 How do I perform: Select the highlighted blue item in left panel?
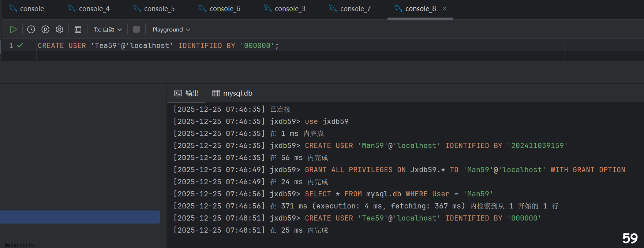[x=80, y=217]
